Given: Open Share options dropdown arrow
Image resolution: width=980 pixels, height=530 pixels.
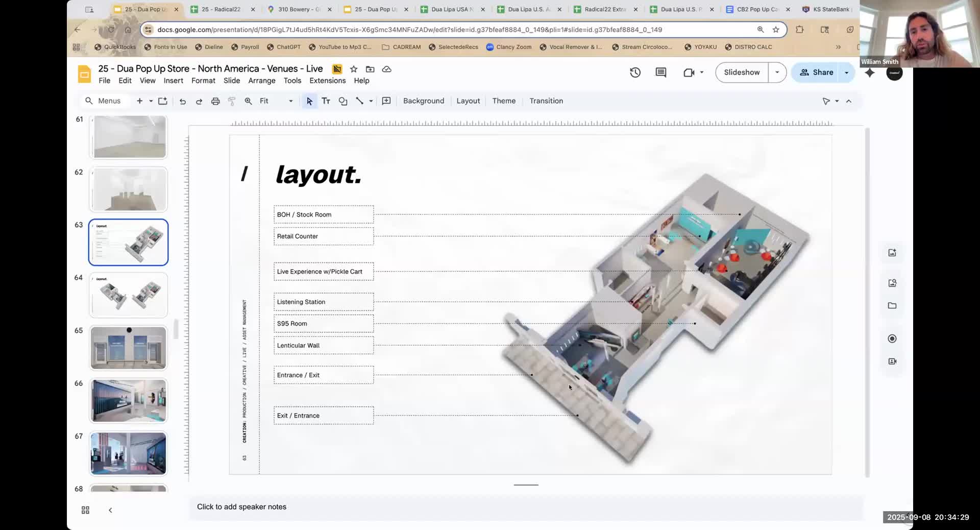Looking at the screenshot, I should coord(847,73).
